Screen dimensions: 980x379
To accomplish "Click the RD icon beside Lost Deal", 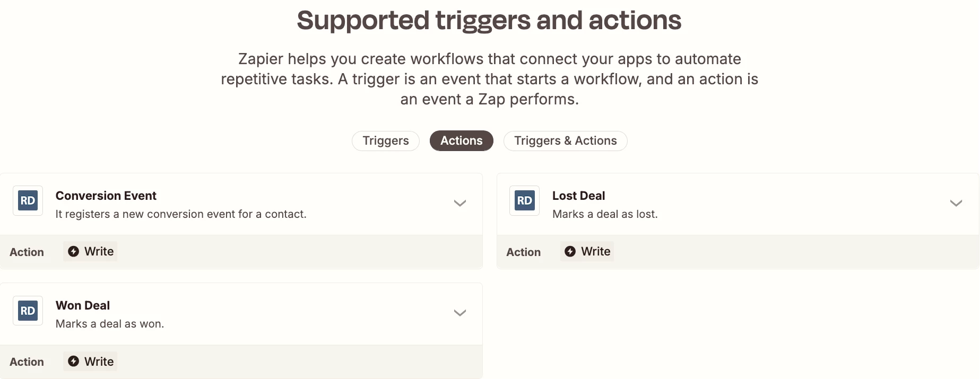I will (524, 200).
